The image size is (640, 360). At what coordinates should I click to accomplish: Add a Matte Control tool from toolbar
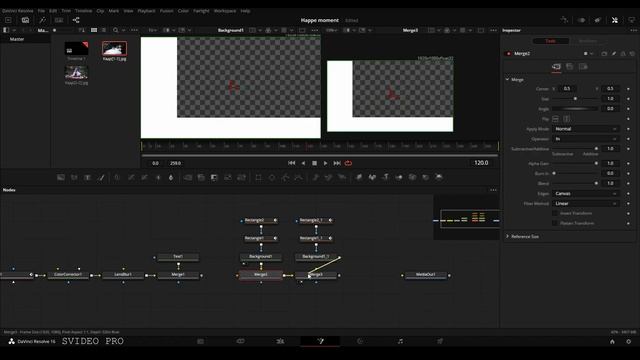click(x=214, y=177)
